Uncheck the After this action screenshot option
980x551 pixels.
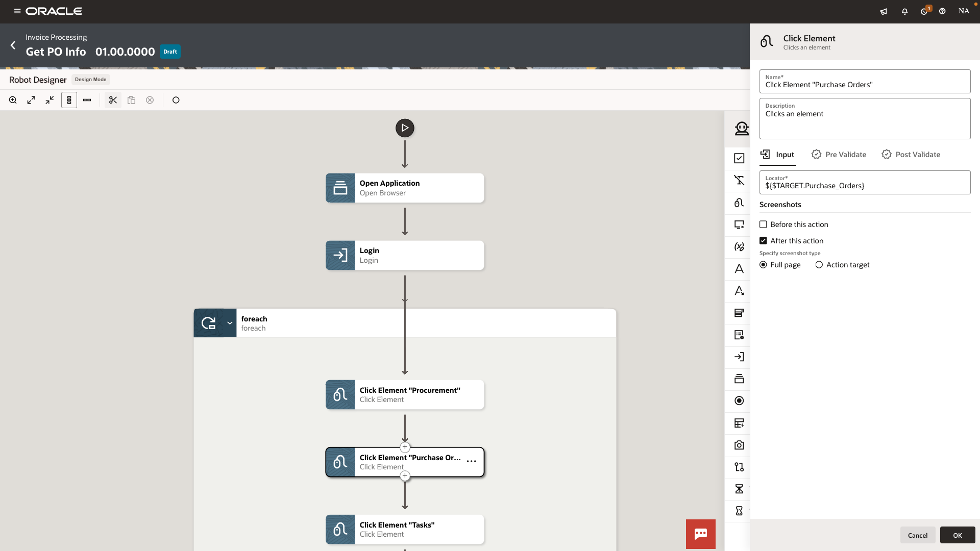[x=764, y=240]
